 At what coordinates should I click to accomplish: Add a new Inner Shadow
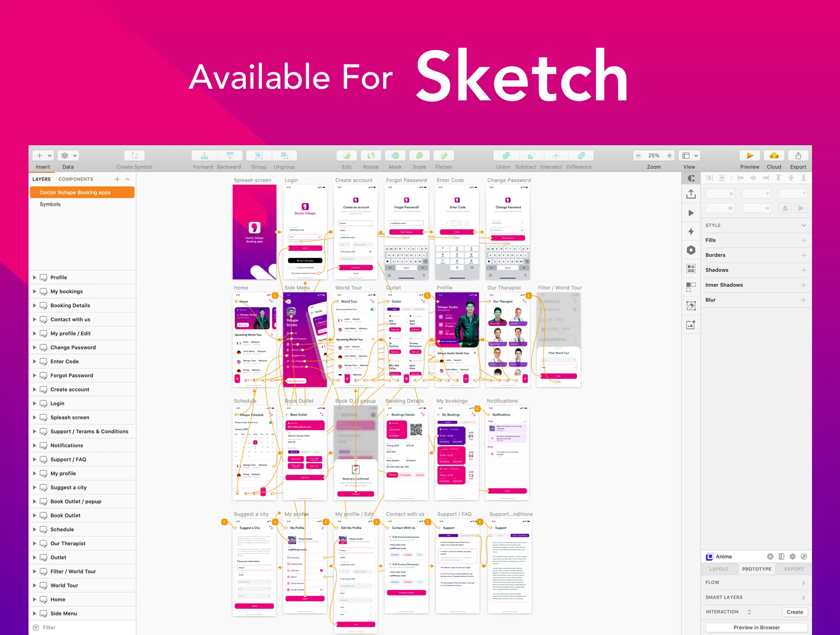coord(804,285)
